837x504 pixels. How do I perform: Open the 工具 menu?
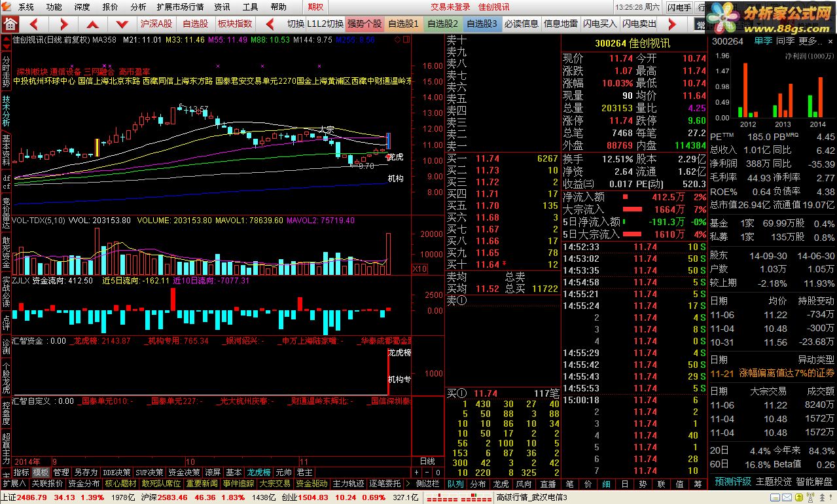pyautogui.click(x=251, y=7)
